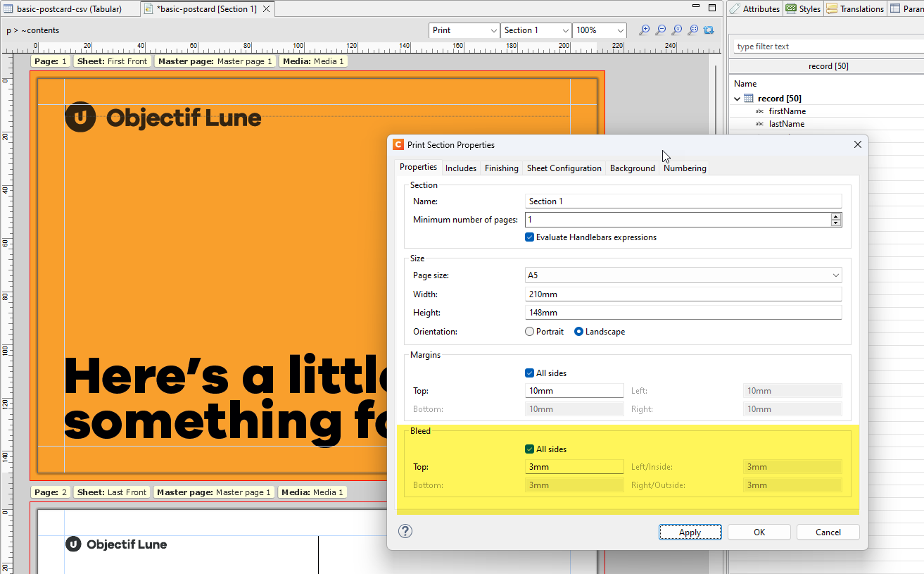The width and height of the screenshot is (924, 574).
Task: Increase minimum number of pages with stepper
Action: (836, 216)
